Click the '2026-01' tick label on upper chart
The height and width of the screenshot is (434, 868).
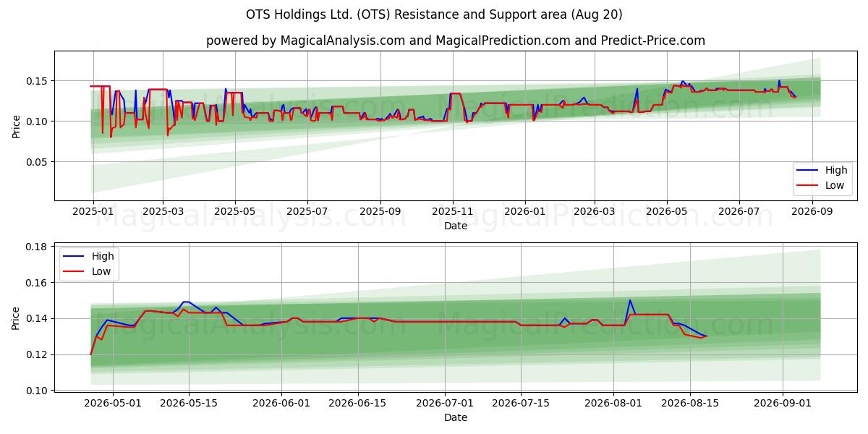524,212
